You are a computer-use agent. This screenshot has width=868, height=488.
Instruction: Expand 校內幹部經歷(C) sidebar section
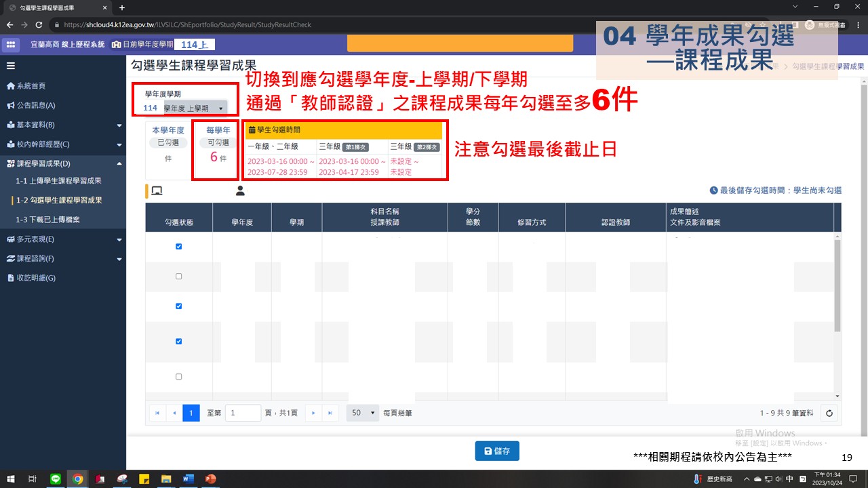[63, 144]
